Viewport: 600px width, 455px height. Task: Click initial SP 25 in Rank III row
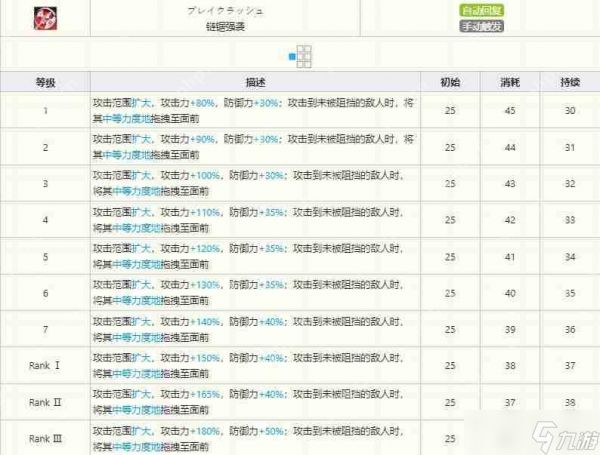(x=450, y=439)
